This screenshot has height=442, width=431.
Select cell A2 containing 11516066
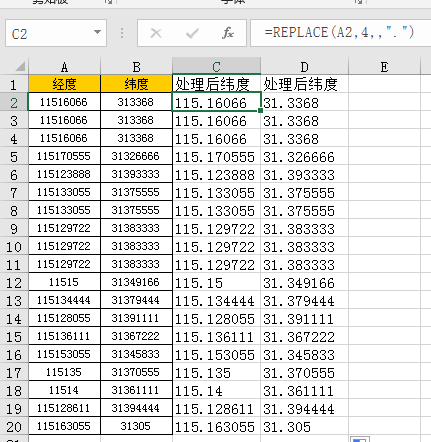click(x=64, y=102)
